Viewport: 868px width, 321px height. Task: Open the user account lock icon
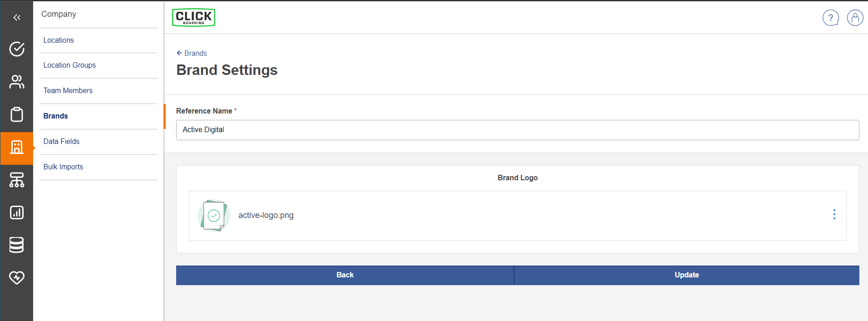pos(855,18)
